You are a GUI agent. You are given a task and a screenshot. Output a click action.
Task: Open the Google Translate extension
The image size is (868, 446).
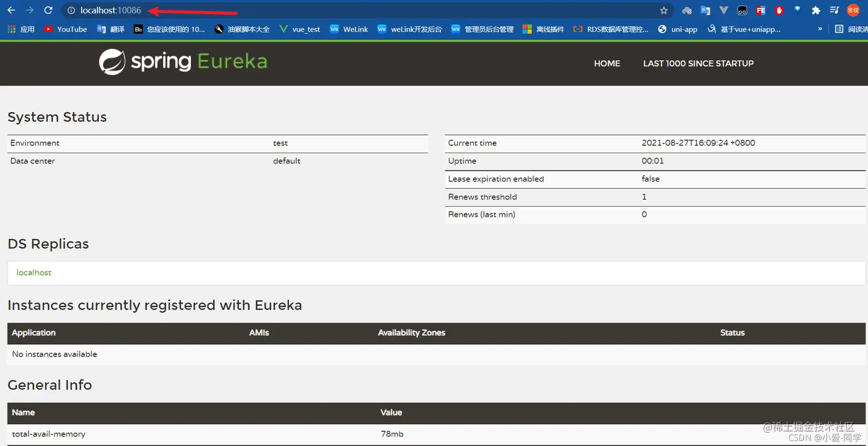[x=706, y=10]
